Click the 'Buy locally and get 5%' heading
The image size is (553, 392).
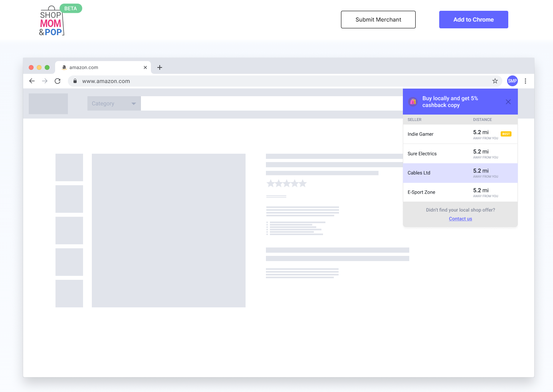pyautogui.click(x=450, y=102)
